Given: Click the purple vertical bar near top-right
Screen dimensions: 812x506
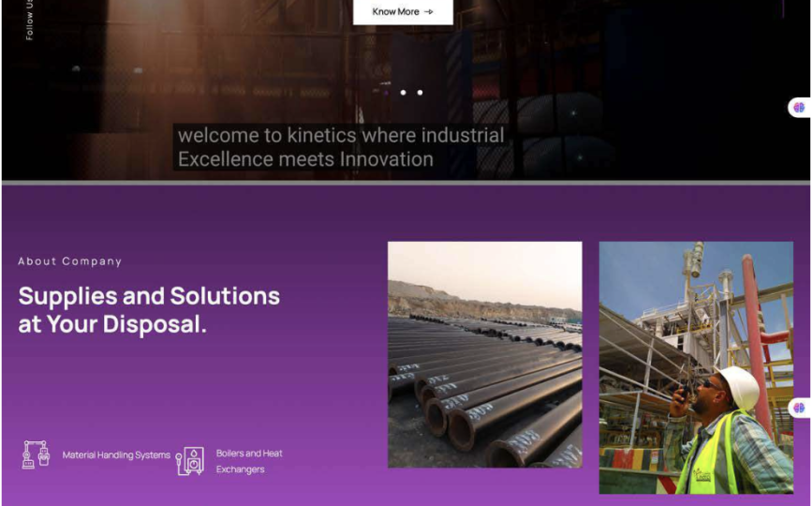Looking at the screenshot, I should [783, 8].
